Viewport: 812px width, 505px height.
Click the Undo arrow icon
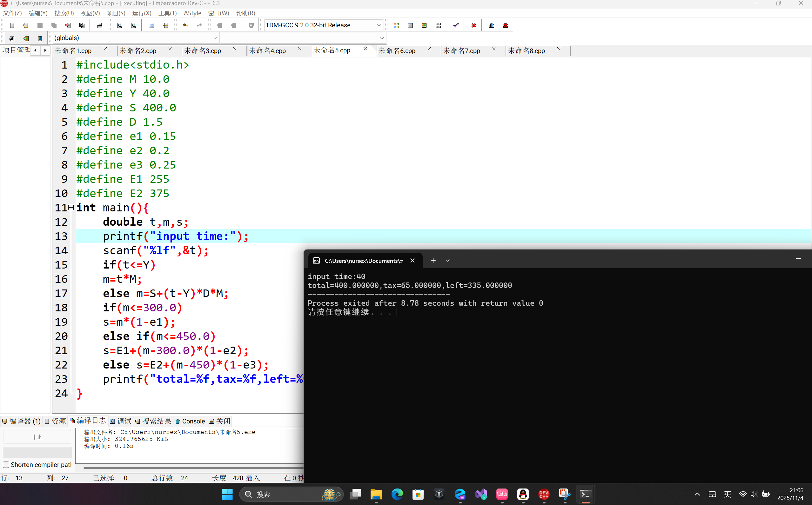(185, 25)
